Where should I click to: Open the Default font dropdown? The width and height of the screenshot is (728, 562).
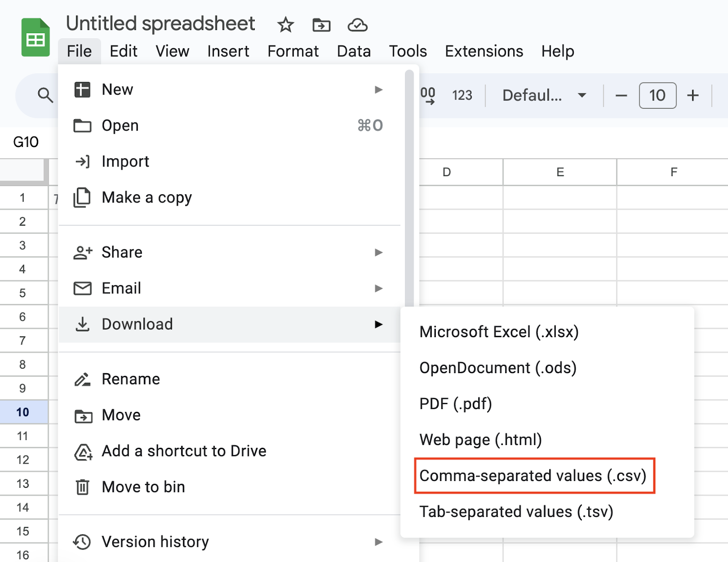[x=544, y=95]
